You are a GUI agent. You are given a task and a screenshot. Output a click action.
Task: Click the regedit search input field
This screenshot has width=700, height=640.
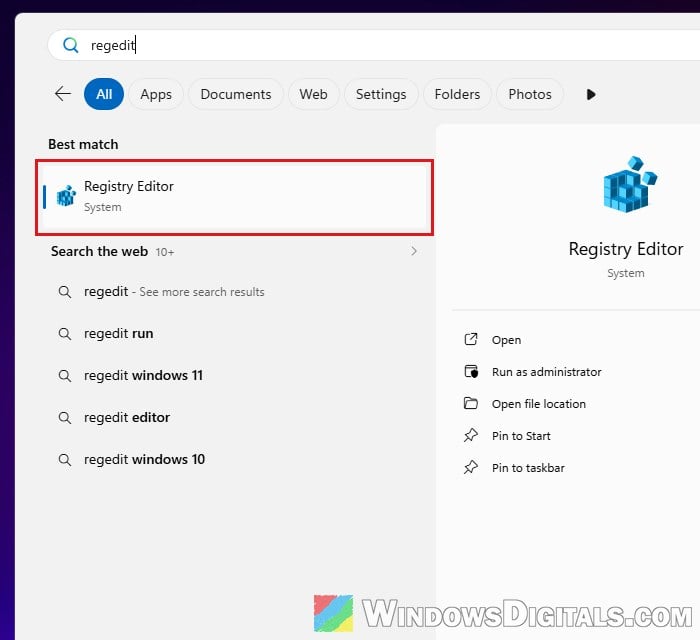pos(374,45)
